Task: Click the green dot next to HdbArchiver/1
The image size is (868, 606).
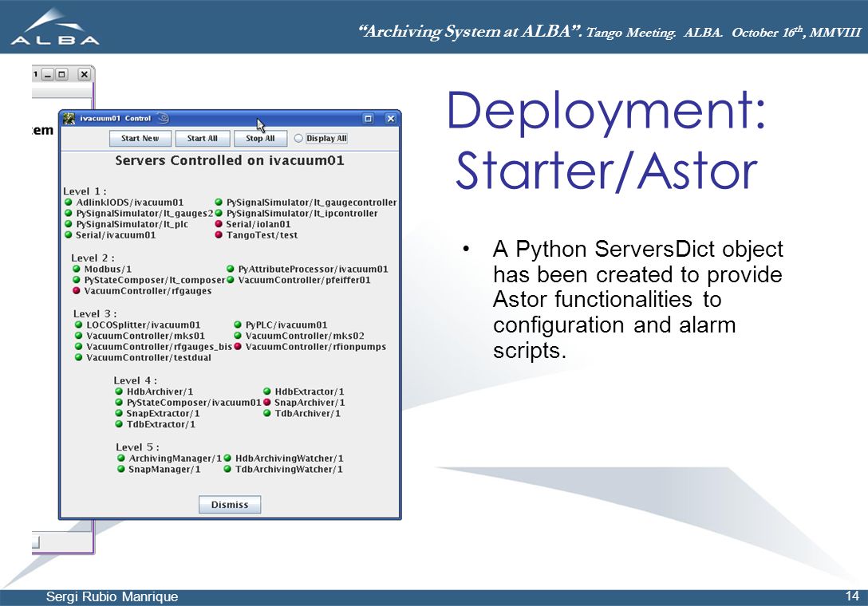Action: click(118, 392)
